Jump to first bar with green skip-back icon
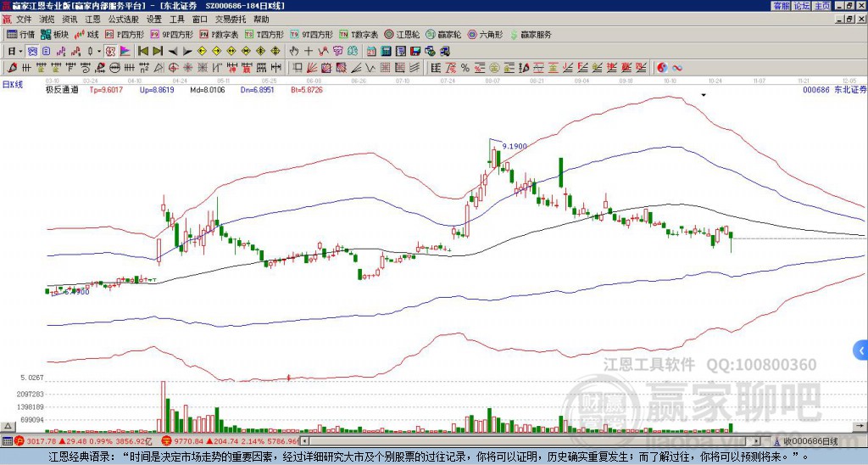The image size is (868, 465). (x=142, y=52)
